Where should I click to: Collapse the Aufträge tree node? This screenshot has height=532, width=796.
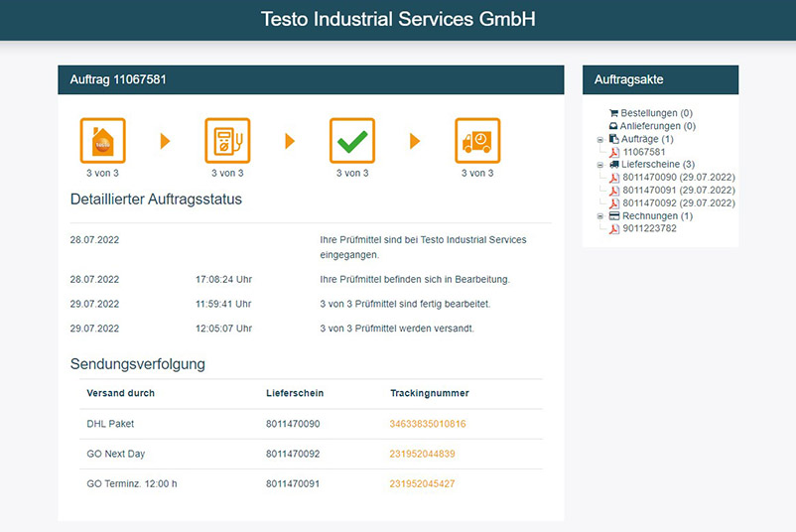[600, 140]
